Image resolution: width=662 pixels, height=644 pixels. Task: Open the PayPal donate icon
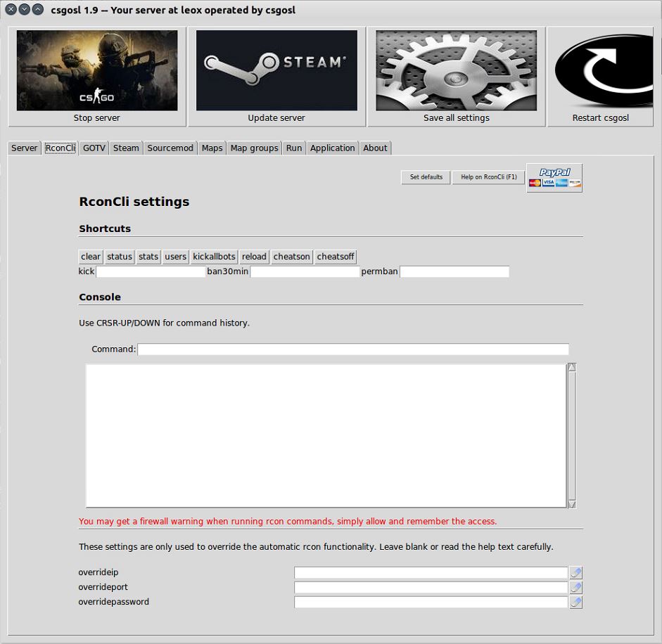554,178
